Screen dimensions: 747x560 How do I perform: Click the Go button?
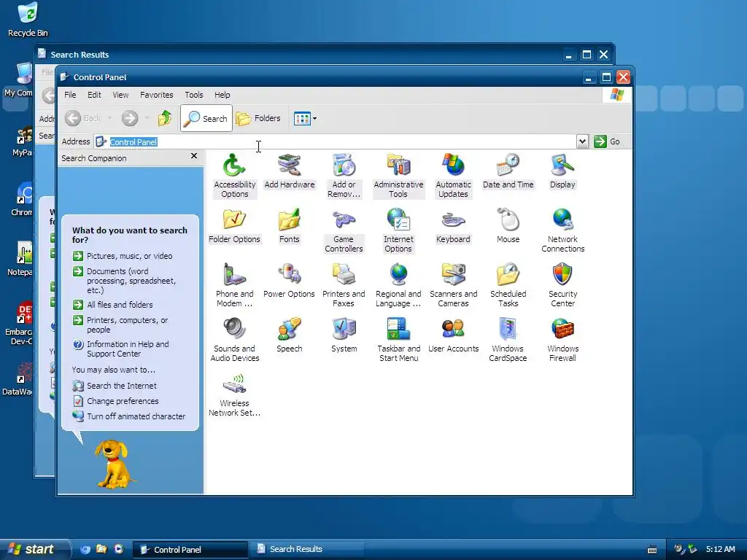607,141
